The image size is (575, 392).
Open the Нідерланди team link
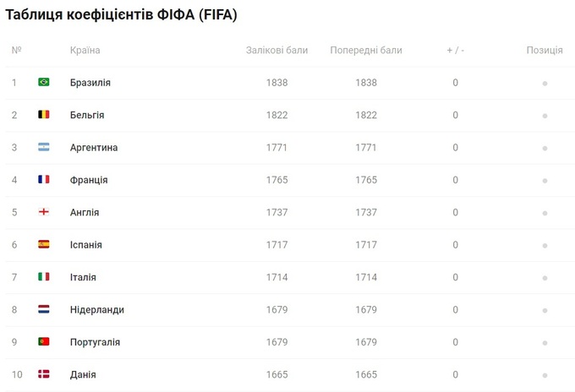[x=97, y=310]
